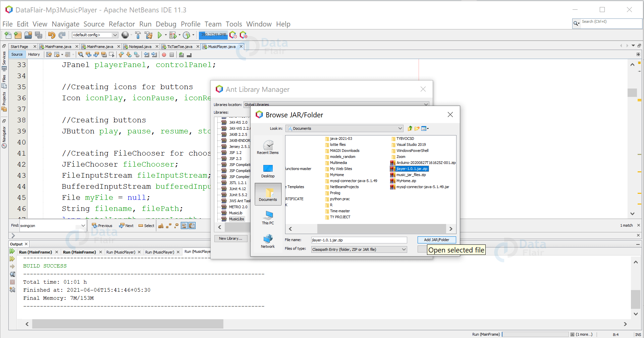Switch to the MusicPlayer.java tab
The image size is (644, 338).
tap(221, 47)
